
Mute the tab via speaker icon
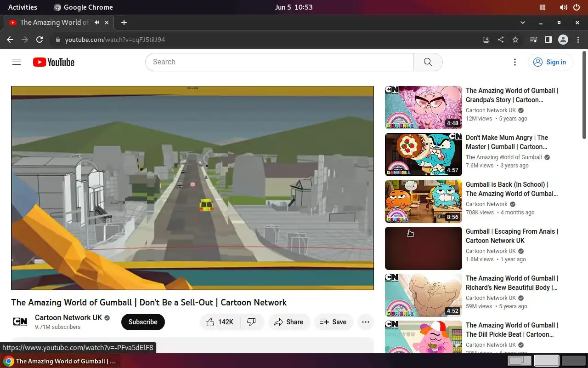tap(96, 22)
